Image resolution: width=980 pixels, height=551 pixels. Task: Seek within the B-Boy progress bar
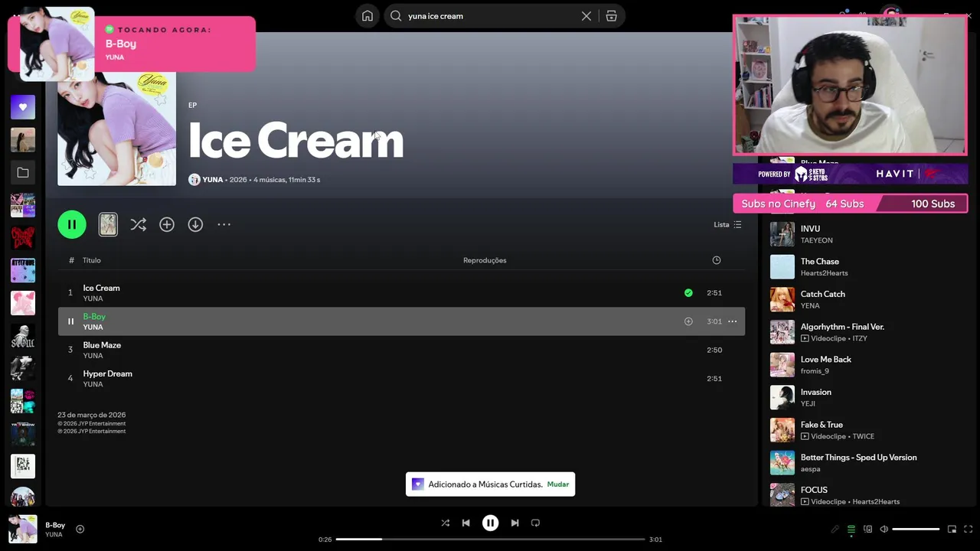[491, 540]
